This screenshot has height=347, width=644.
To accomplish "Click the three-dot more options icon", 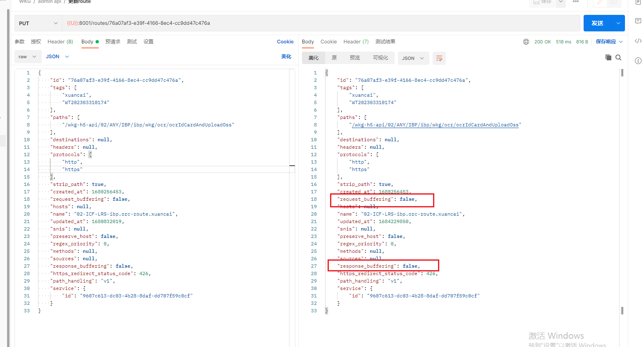I will pos(575,2).
